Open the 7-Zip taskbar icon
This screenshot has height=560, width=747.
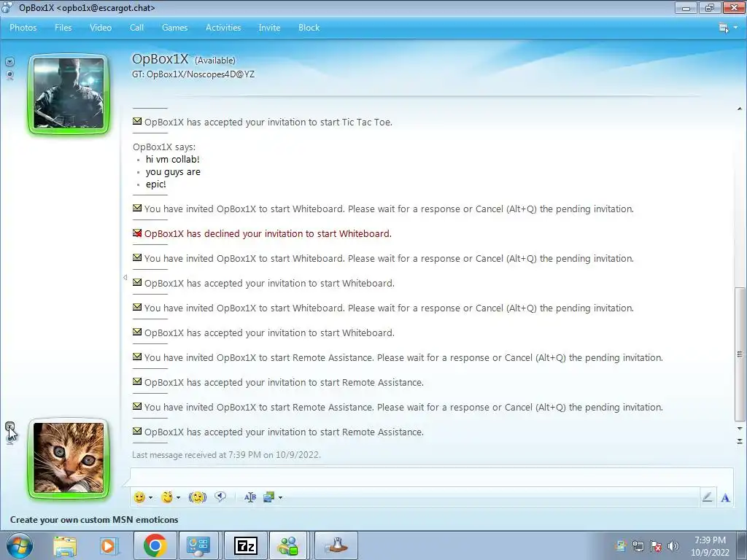pos(246,545)
